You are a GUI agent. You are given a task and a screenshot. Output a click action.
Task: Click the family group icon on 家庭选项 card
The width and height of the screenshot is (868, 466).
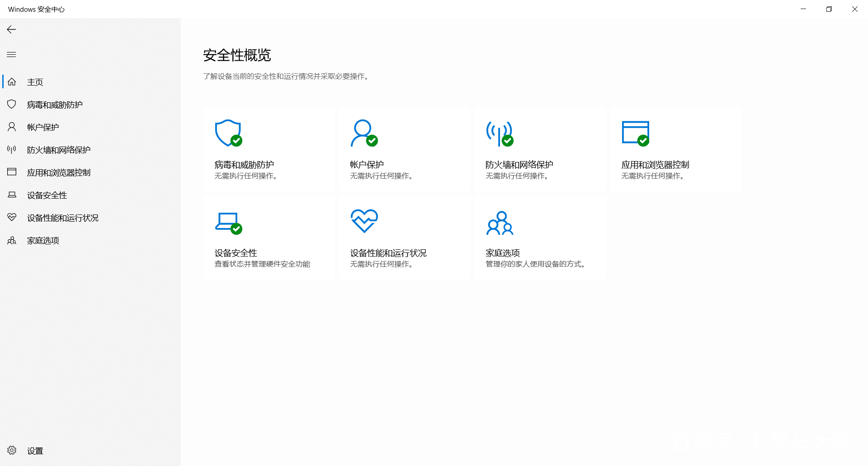(x=500, y=223)
